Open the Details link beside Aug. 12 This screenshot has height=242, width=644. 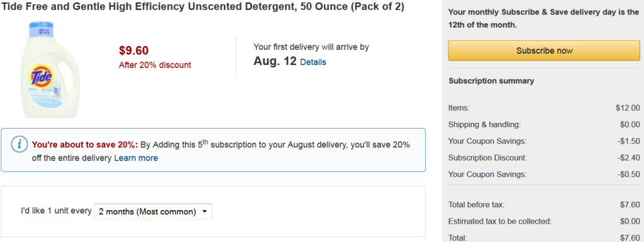(x=313, y=62)
